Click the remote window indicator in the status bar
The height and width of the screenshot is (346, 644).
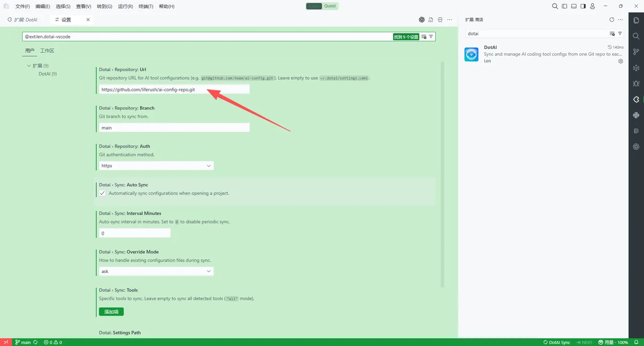[x=6, y=342]
